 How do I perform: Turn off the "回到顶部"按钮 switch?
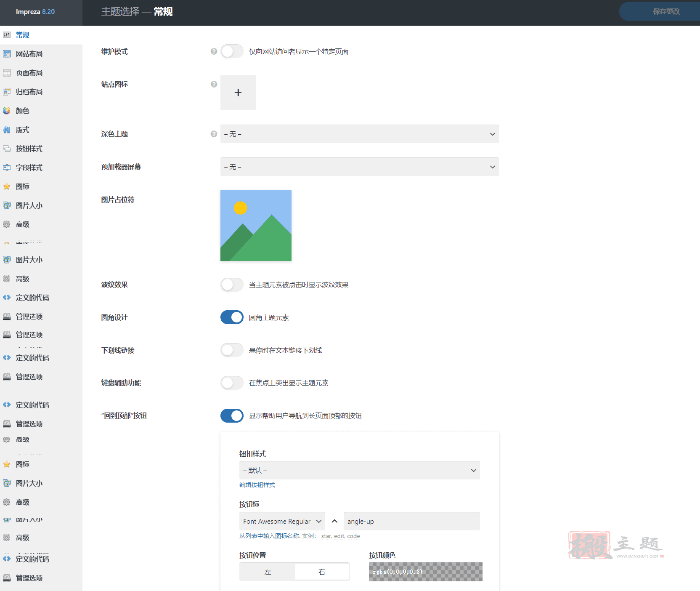(232, 415)
